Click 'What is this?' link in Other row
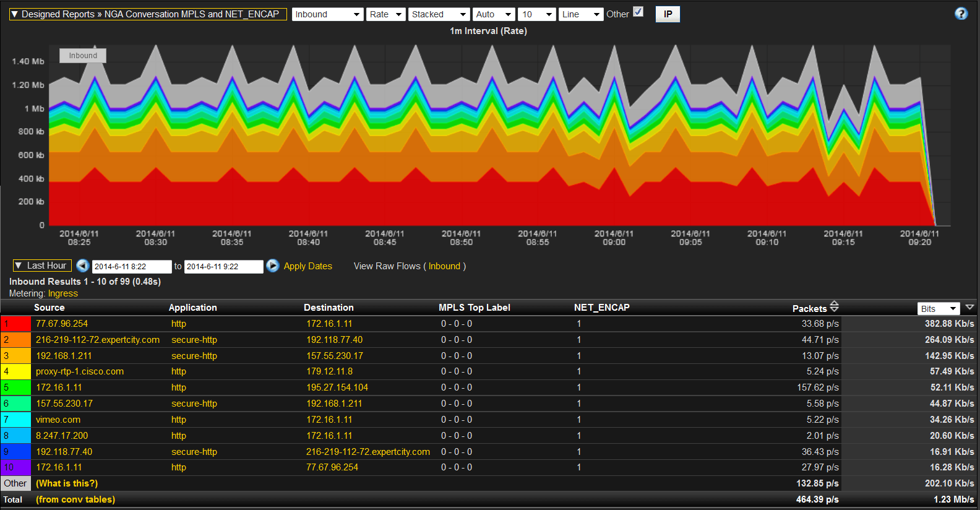Image resolution: width=980 pixels, height=510 pixels. pyautogui.click(x=67, y=483)
